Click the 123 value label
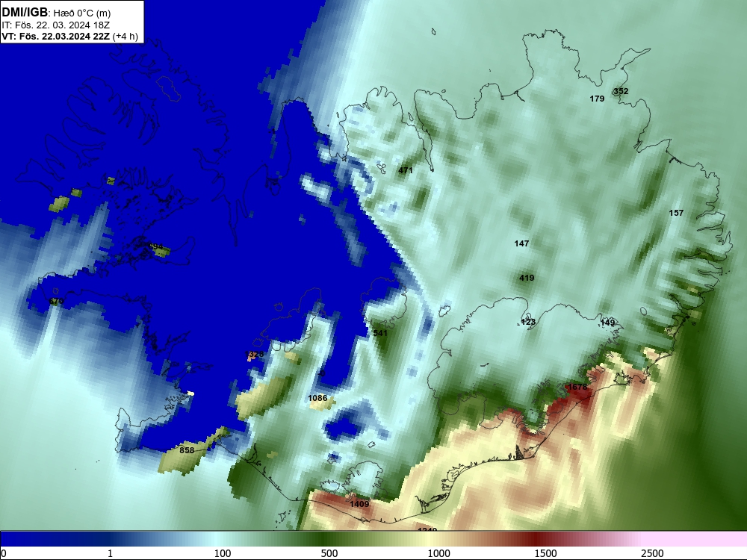 [528, 322]
